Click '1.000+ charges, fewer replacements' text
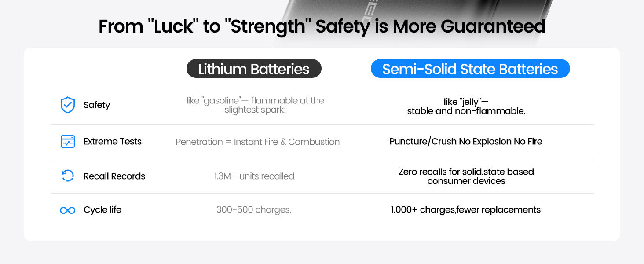Viewport: 644px width, 264px height. pyautogui.click(x=466, y=210)
